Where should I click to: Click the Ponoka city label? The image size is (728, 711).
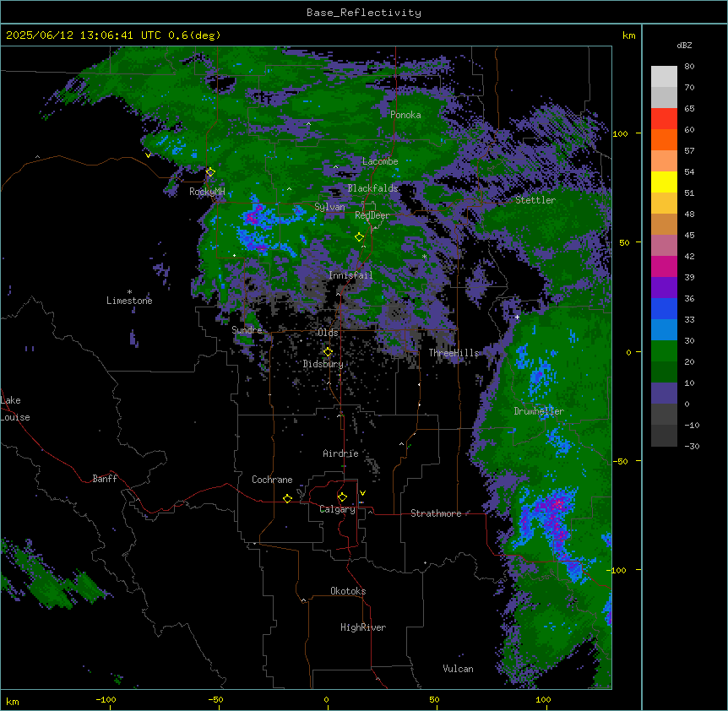pos(405,115)
